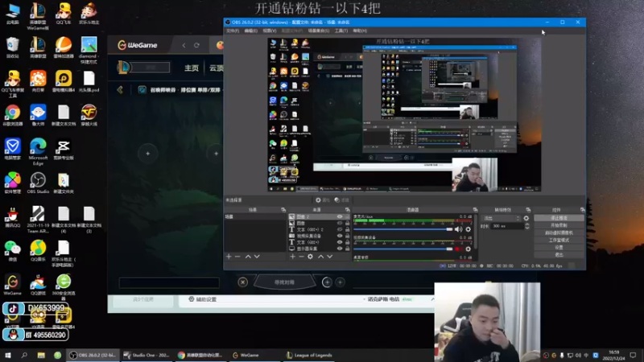Image resolution: width=644 pixels, height=362 pixels.
Task: Pop out the Scenes (场景) dock
Action: [x=283, y=210]
